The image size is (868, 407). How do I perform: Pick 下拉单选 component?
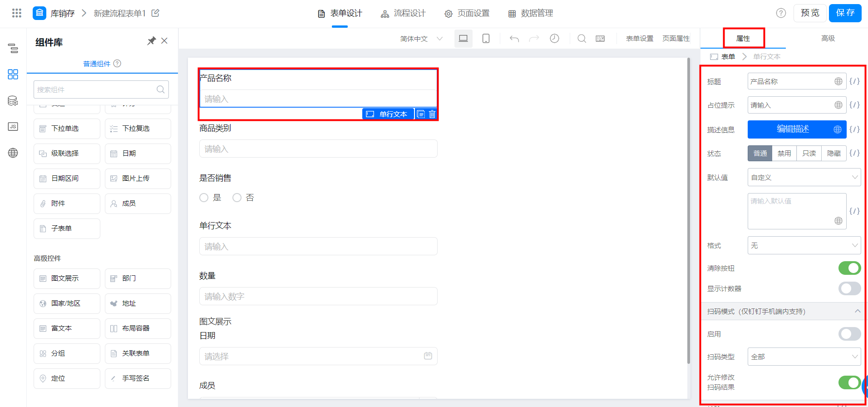[67, 129]
